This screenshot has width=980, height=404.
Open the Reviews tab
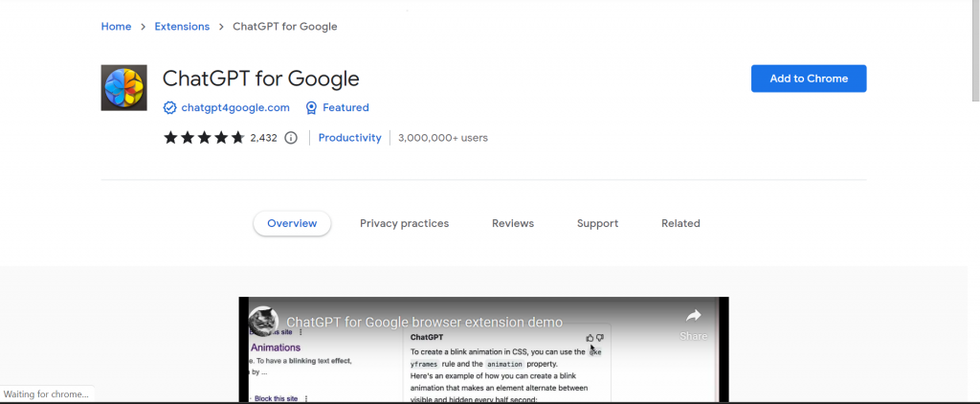513,223
